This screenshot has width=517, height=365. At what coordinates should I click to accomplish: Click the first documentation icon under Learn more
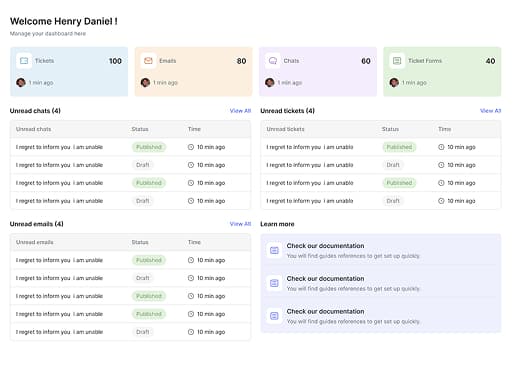click(274, 250)
